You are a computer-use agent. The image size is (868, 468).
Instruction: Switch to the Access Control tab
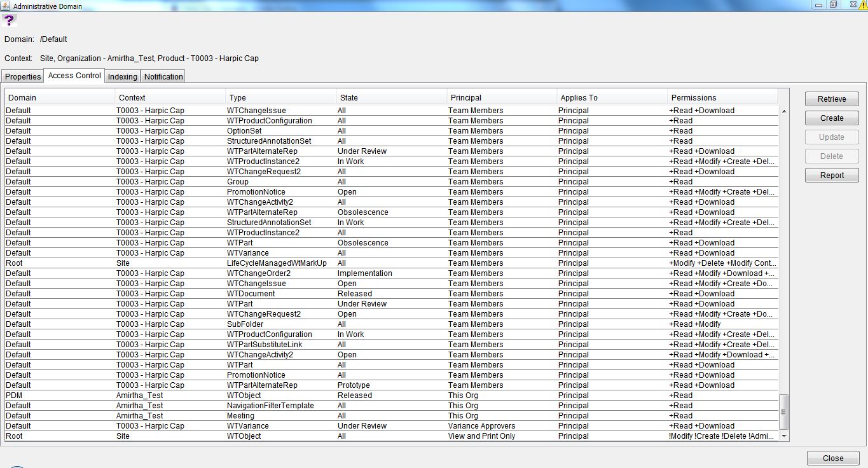(x=74, y=76)
